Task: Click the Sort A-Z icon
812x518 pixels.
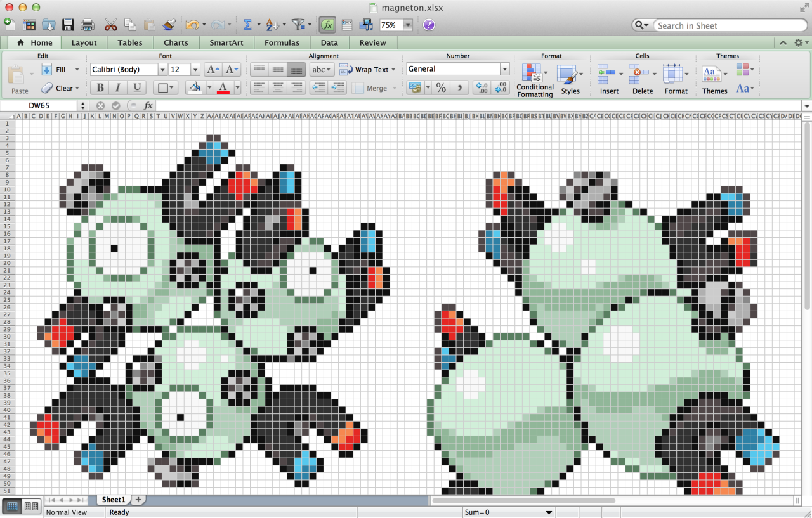Action: (x=272, y=25)
